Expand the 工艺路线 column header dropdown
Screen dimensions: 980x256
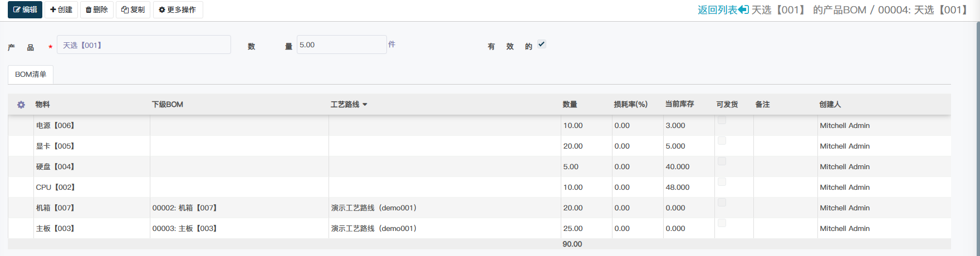[365, 105]
